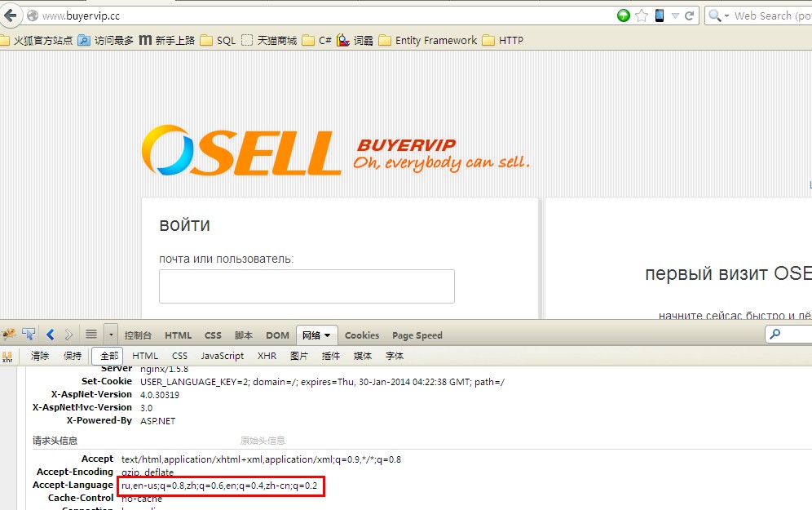Screen dimensions: 812x510
Task: Click Firebug's blue back arrow
Action: (51, 335)
